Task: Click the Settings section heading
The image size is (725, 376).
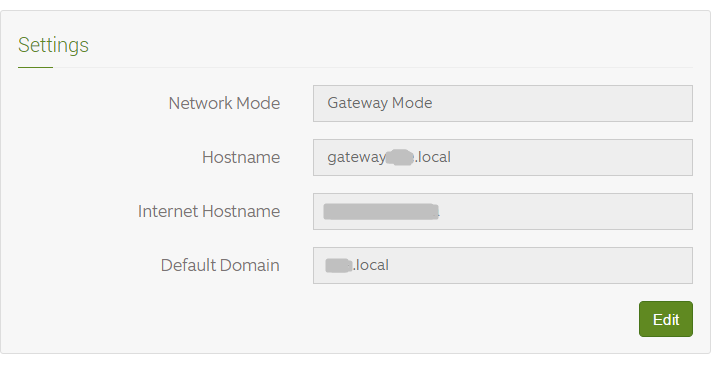Action: click(53, 45)
